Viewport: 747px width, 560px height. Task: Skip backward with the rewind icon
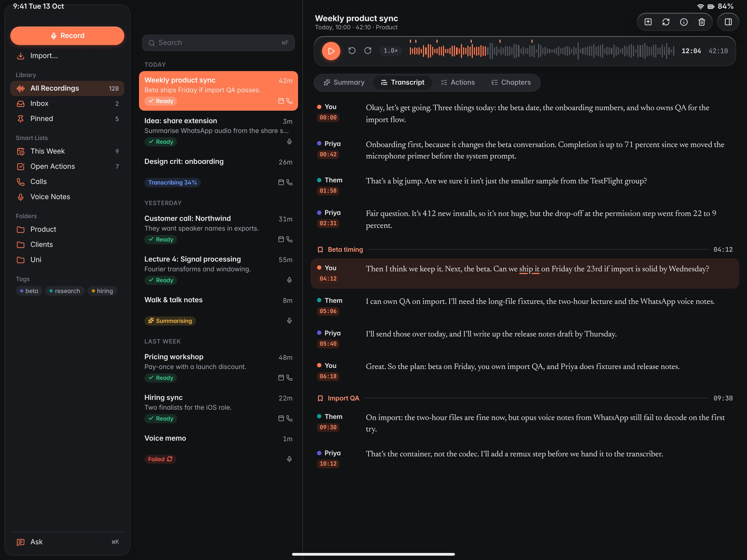[352, 51]
